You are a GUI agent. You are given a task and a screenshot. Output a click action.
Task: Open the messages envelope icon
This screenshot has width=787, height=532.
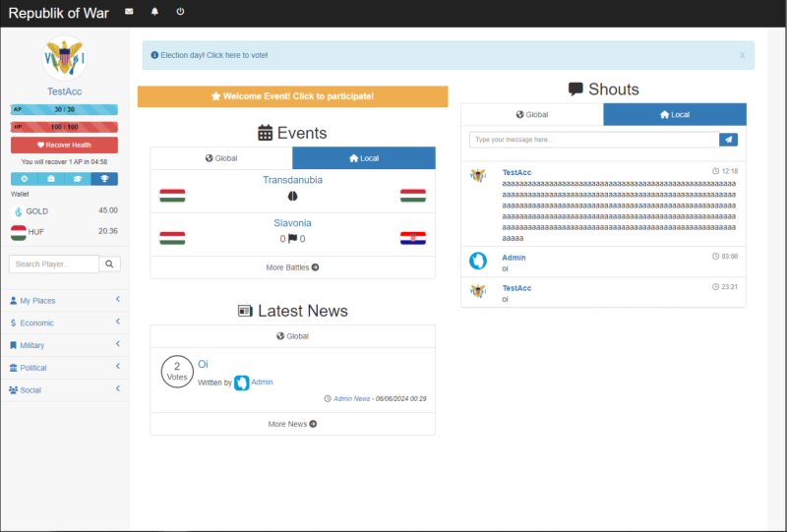(130, 12)
